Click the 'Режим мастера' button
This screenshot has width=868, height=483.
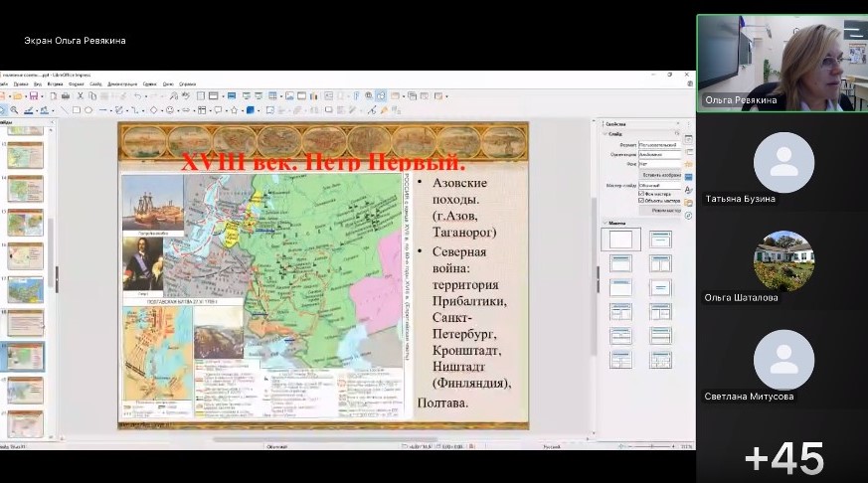[660, 211]
